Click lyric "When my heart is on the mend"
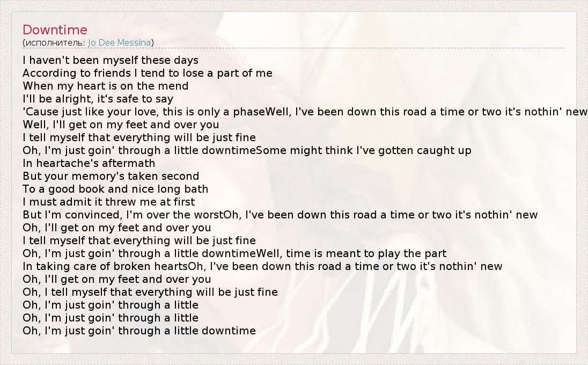This screenshot has width=588, height=365. coord(106,86)
